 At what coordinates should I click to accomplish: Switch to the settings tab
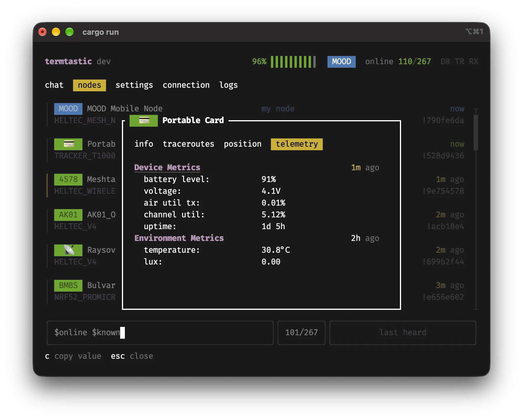tap(134, 85)
